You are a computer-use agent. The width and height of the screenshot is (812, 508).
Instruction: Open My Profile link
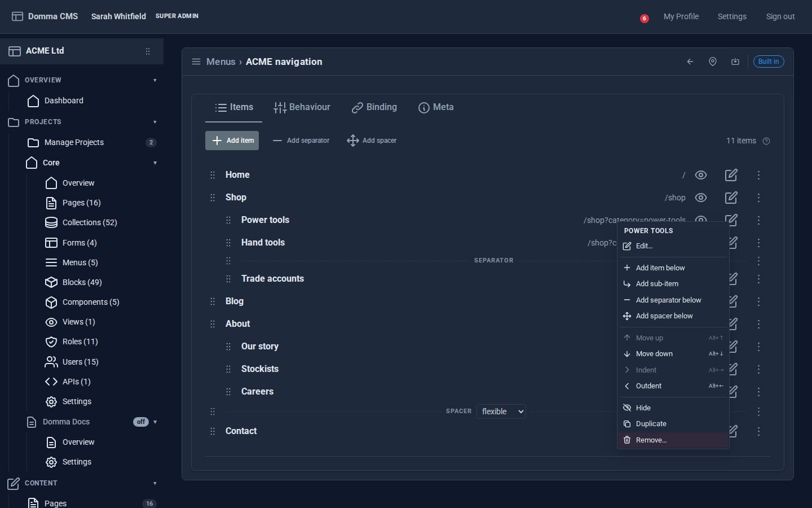pos(681,16)
